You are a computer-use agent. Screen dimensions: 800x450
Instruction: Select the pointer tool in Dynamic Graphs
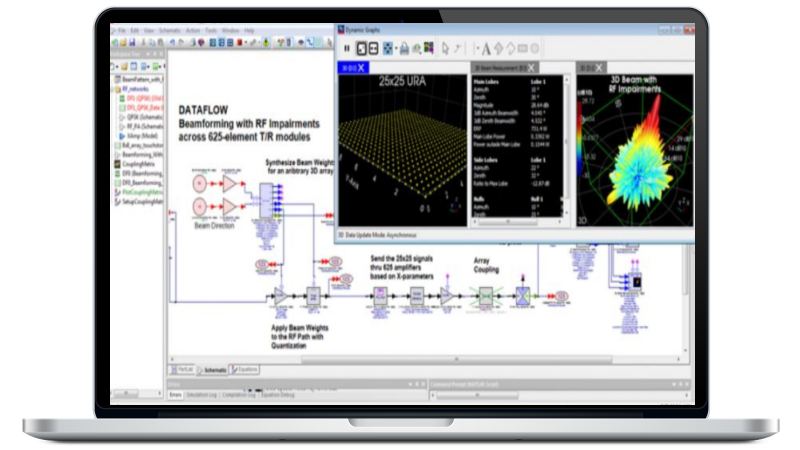[447, 48]
